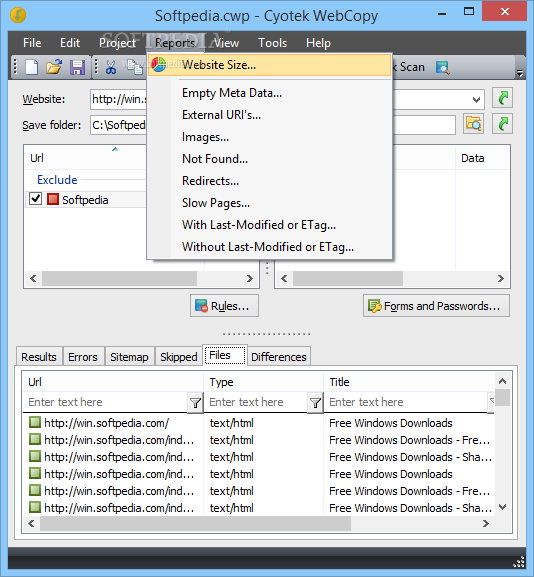Click the Url column sort arrow in rules list

point(115,149)
